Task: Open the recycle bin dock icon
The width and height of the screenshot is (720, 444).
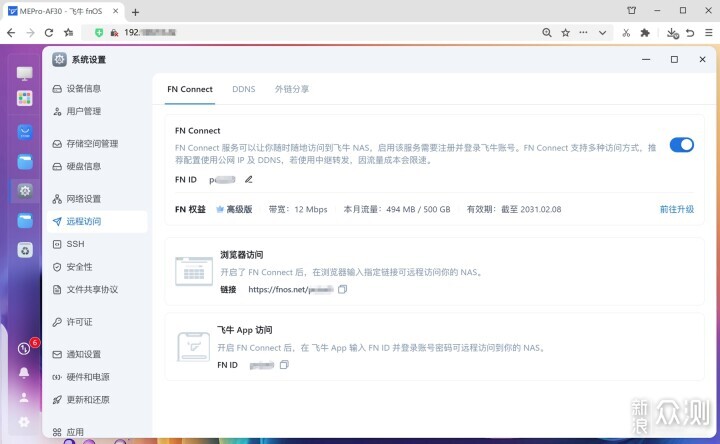Action: click(x=25, y=250)
